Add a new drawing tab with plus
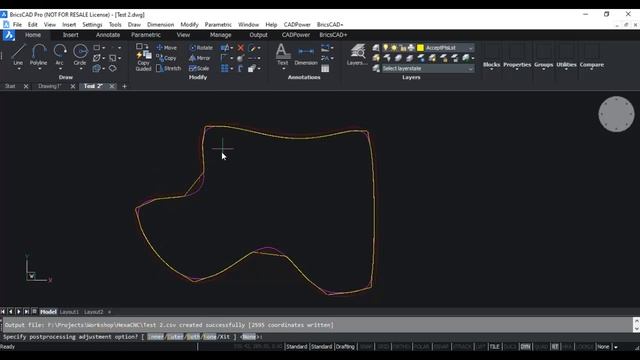The width and height of the screenshot is (640, 360). pyautogui.click(x=124, y=86)
